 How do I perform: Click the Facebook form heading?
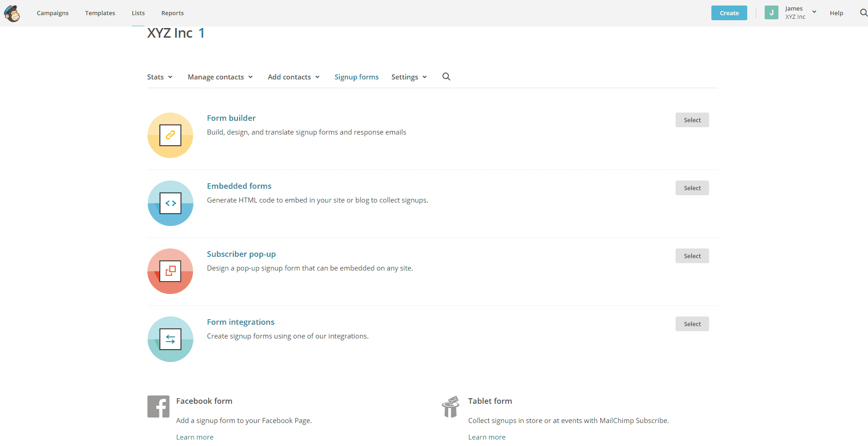[x=204, y=401]
